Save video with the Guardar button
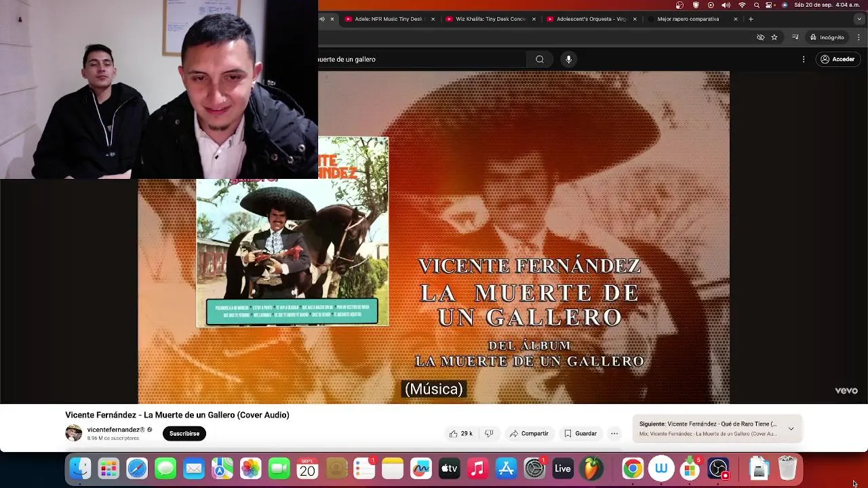Viewport: 868px width, 488px height. click(x=580, y=434)
